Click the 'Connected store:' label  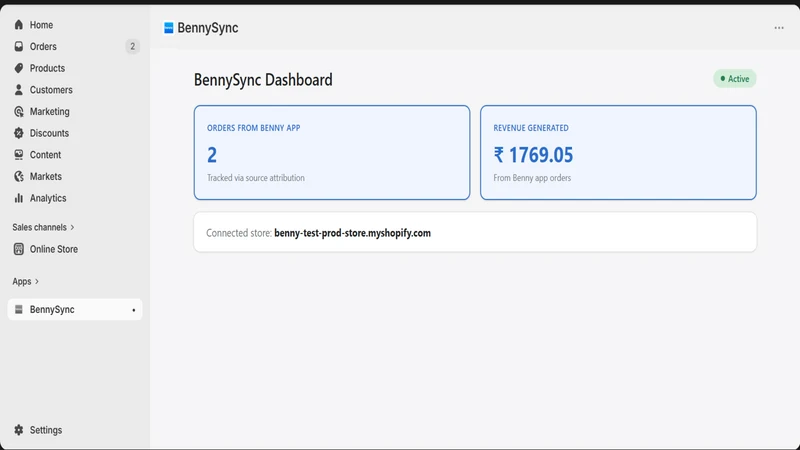239,233
